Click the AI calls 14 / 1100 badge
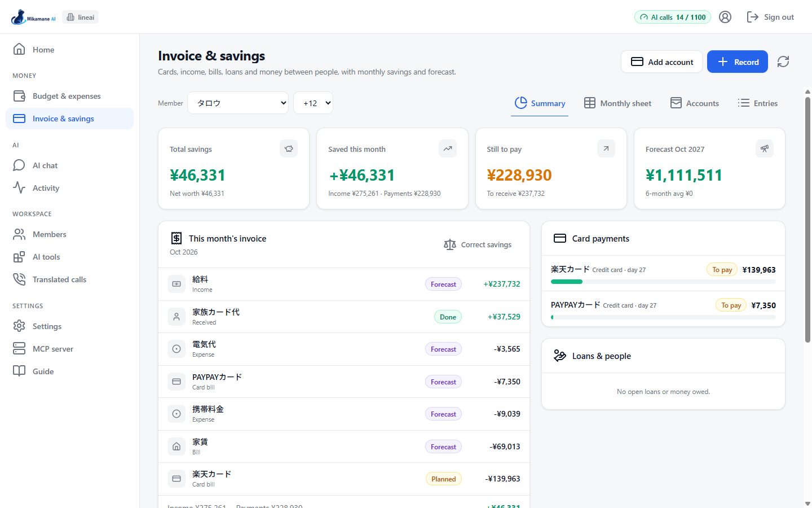This screenshot has height=508, width=812. (673, 17)
